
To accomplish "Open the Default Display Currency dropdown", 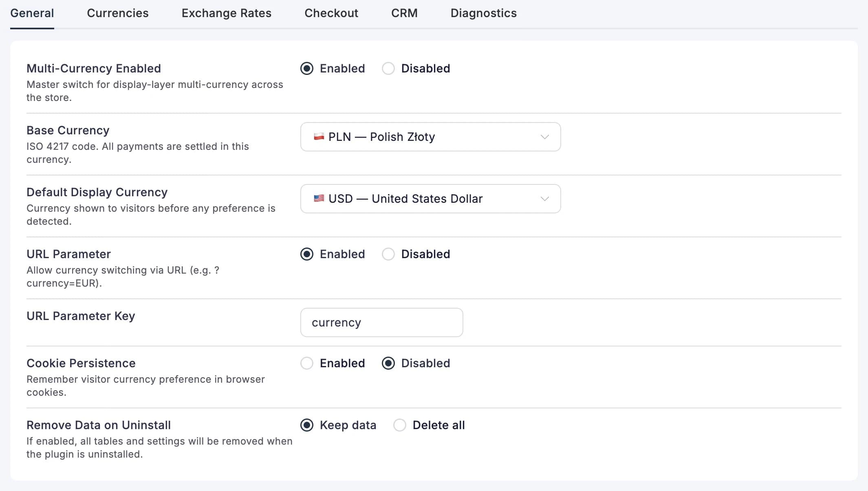I will 430,199.
